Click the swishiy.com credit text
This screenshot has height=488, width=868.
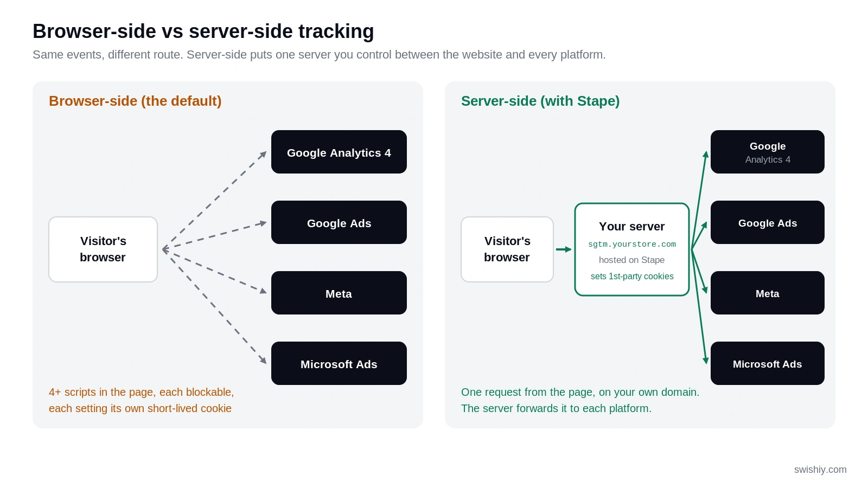click(x=820, y=470)
